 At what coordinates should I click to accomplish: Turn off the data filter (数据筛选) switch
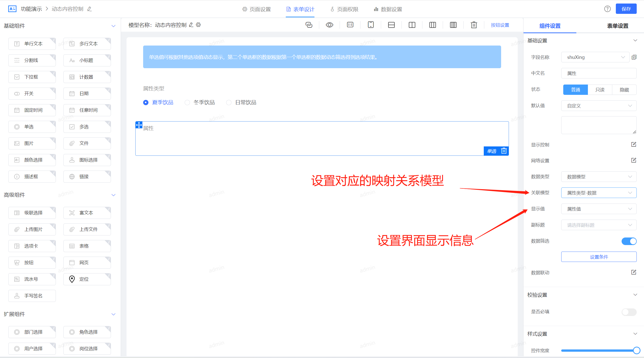pyautogui.click(x=629, y=241)
